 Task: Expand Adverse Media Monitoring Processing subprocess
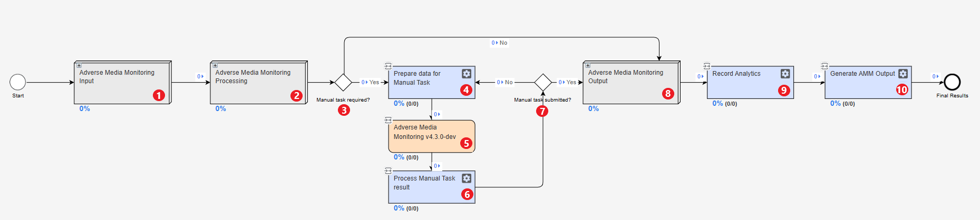point(215,66)
